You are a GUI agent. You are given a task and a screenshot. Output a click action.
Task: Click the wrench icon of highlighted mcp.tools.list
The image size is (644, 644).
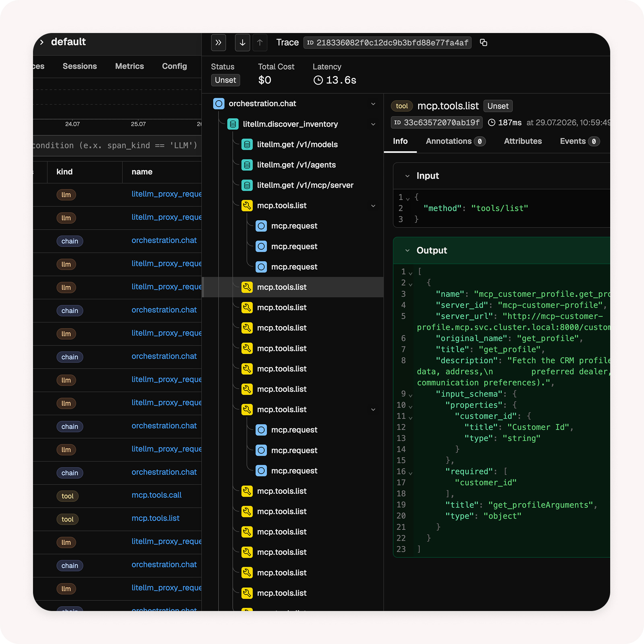coord(247,287)
